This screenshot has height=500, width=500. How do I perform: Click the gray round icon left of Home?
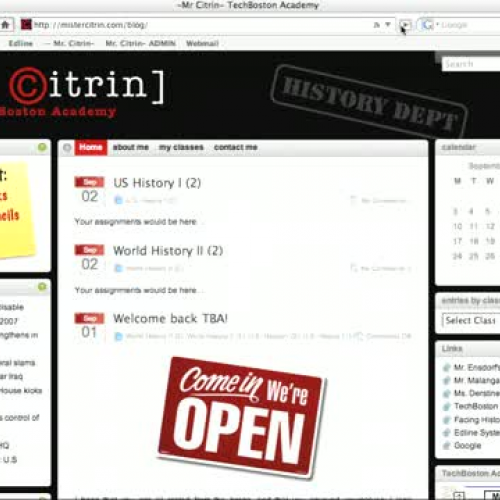point(67,147)
